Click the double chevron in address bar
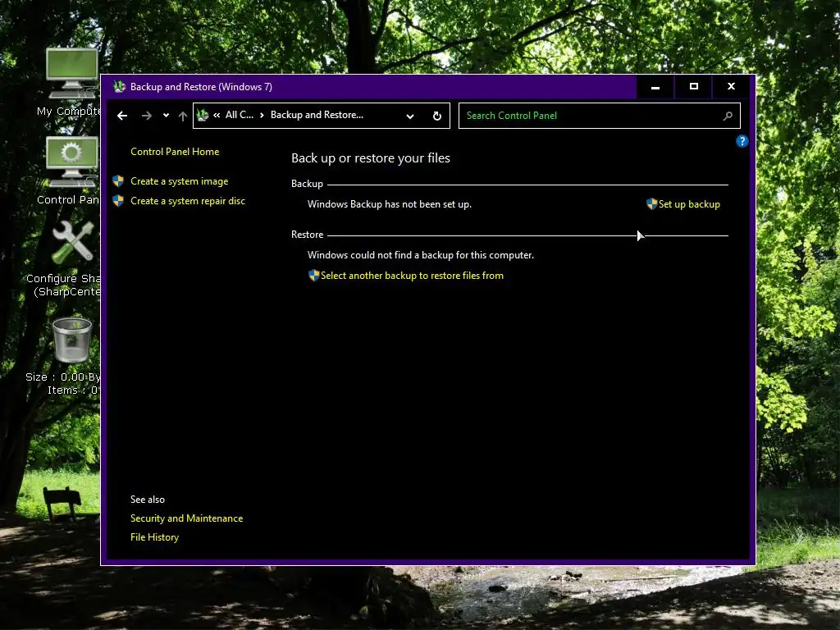 click(217, 115)
